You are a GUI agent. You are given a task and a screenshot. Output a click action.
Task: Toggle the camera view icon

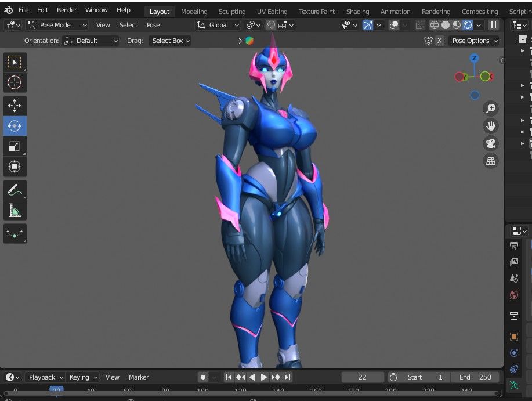[x=491, y=143]
